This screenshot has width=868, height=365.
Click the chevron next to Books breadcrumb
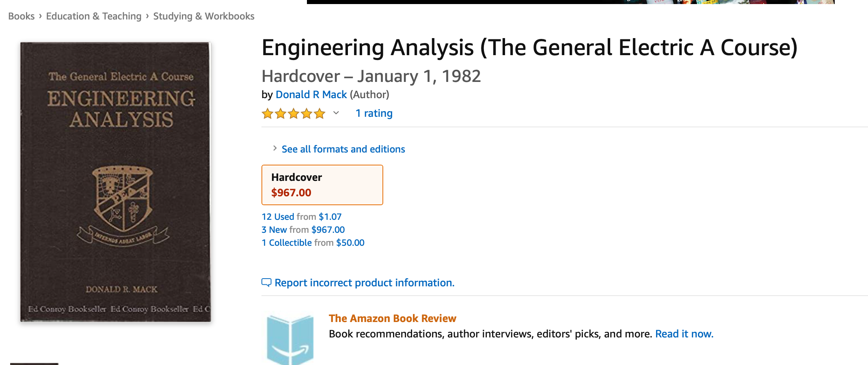(40, 16)
